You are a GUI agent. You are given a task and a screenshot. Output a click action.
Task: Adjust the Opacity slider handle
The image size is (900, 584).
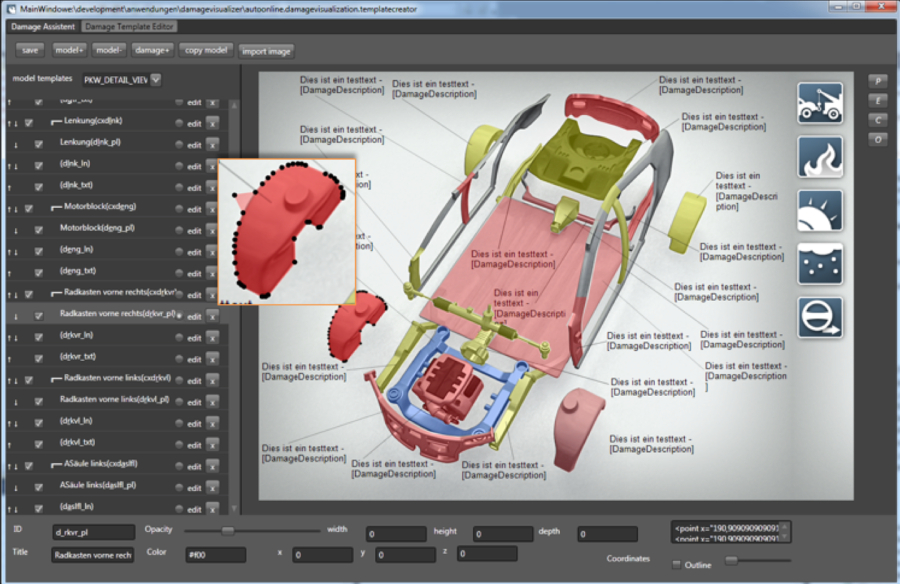coord(228,531)
